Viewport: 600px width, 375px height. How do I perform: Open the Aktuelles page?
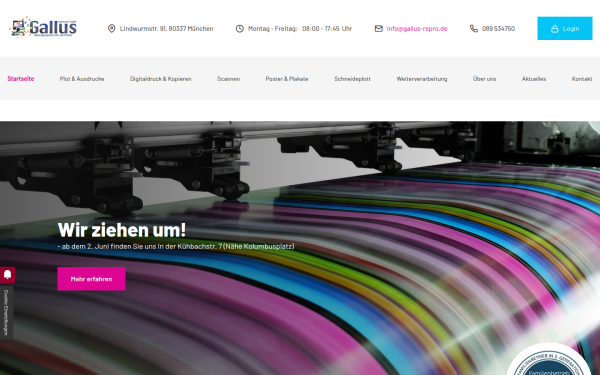coord(534,79)
